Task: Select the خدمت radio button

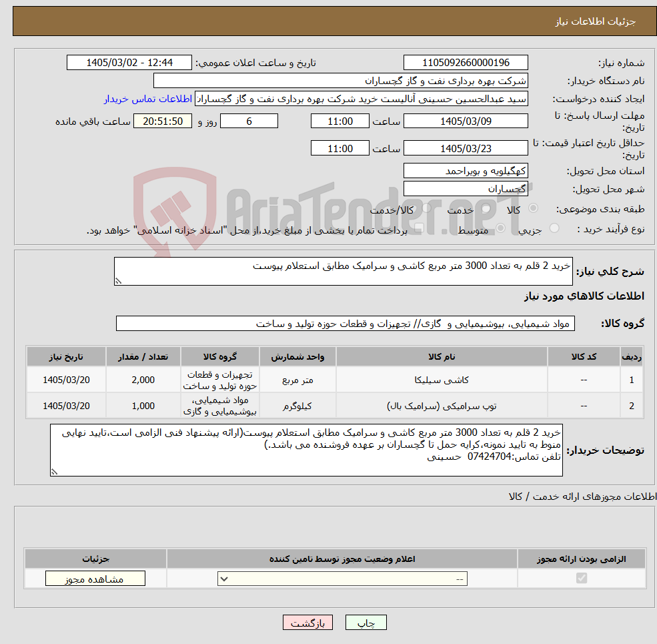Action: [x=486, y=208]
